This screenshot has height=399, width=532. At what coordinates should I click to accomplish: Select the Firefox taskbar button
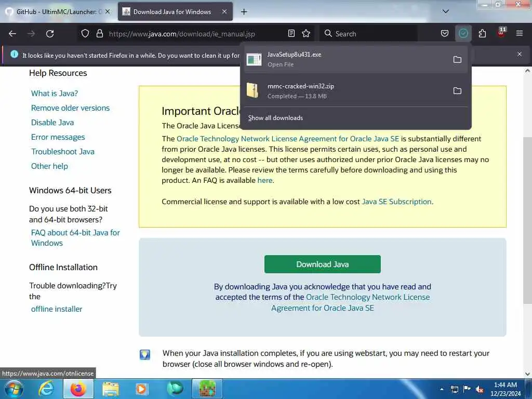tap(78, 389)
